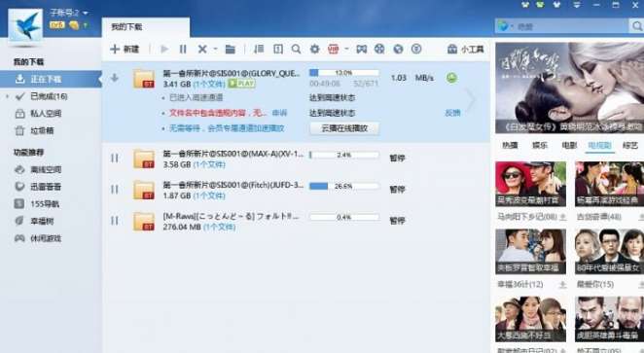Click the 新建 new task button
This screenshot has width=644, height=353.
tap(125, 50)
